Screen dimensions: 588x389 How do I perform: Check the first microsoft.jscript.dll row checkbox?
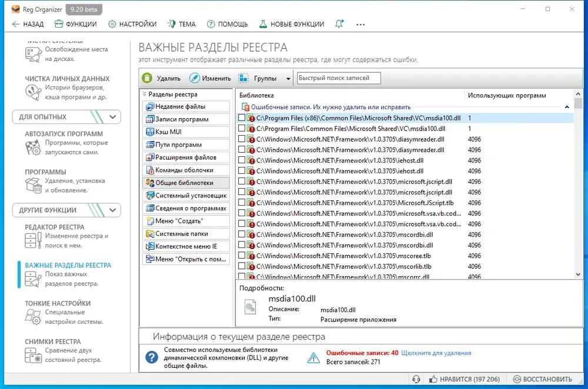[x=242, y=182]
